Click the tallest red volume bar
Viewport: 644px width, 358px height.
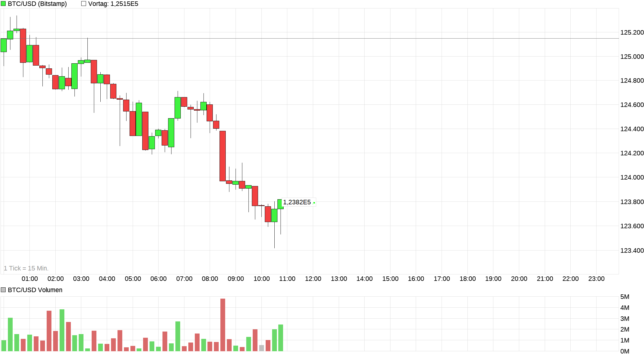point(223,325)
